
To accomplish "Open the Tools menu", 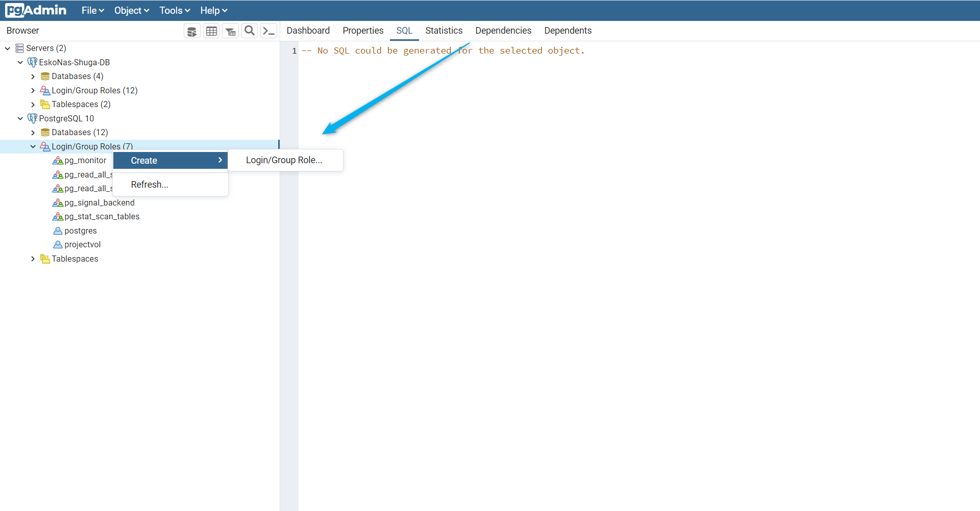I will click(x=175, y=10).
